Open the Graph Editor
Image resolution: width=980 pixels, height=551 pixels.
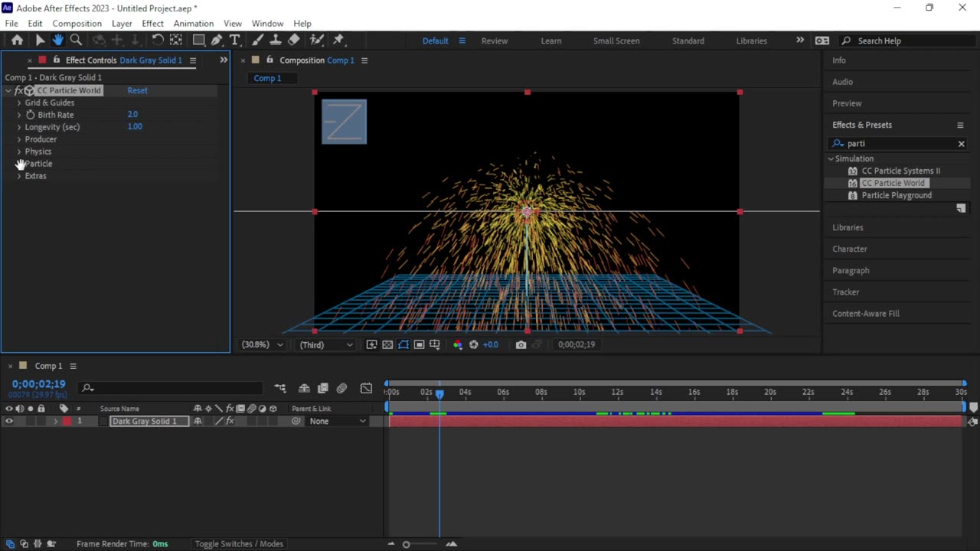(x=366, y=389)
